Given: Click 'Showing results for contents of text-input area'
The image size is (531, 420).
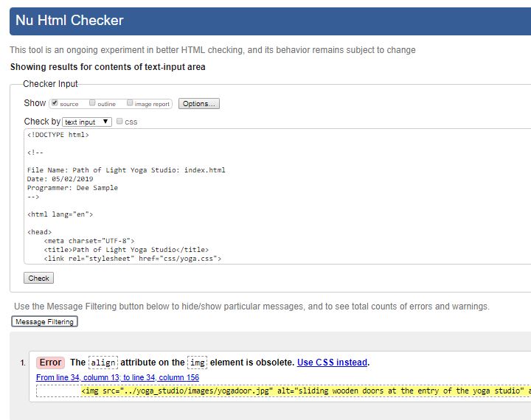Looking at the screenshot, I should click(x=108, y=67).
